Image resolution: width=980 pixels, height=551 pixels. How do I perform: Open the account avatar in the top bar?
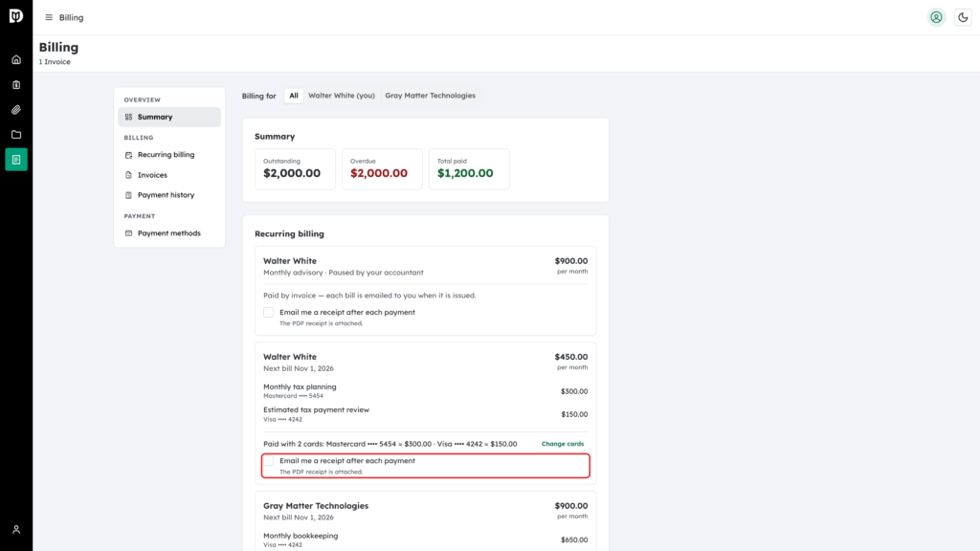point(936,17)
